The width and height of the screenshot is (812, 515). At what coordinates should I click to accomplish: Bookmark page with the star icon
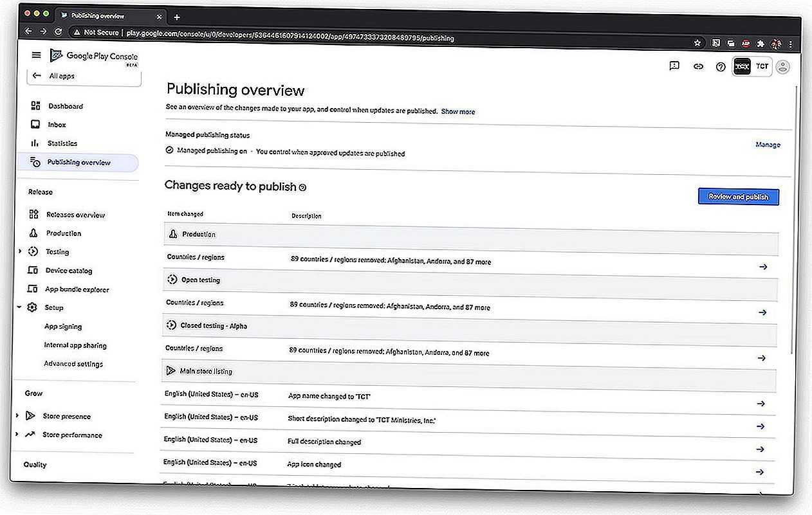pyautogui.click(x=697, y=43)
